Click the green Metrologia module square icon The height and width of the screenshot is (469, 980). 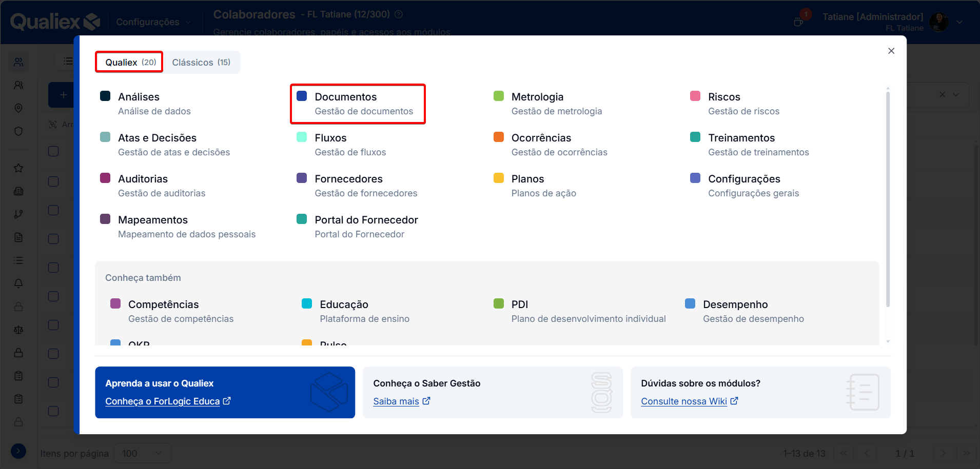tap(498, 96)
